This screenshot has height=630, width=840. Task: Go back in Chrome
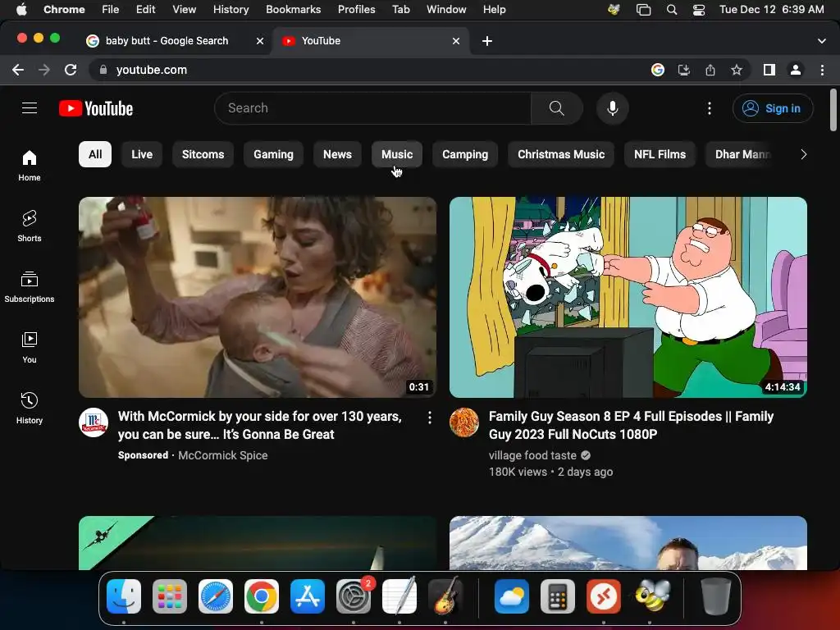click(x=18, y=70)
